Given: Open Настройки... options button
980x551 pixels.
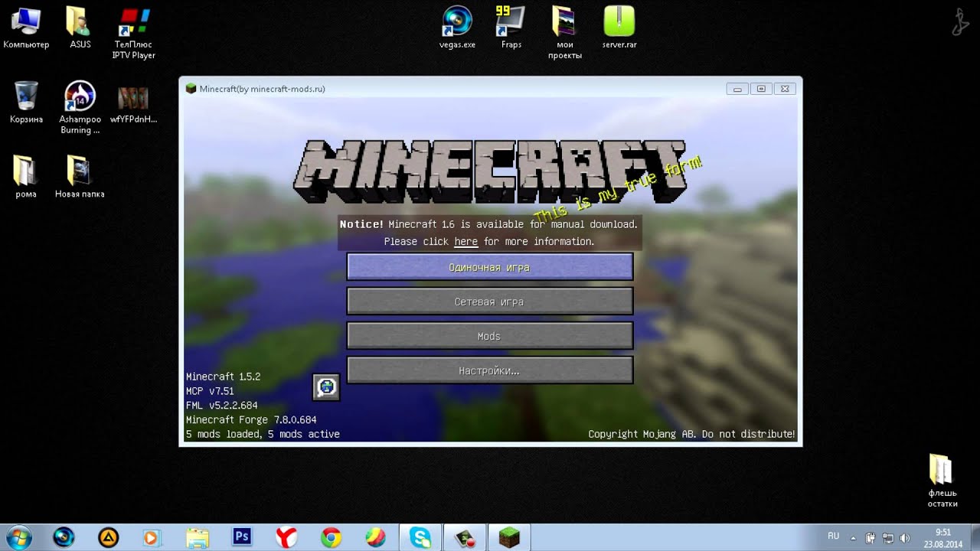Looking at the screenshot, I should tap(490, 370).
